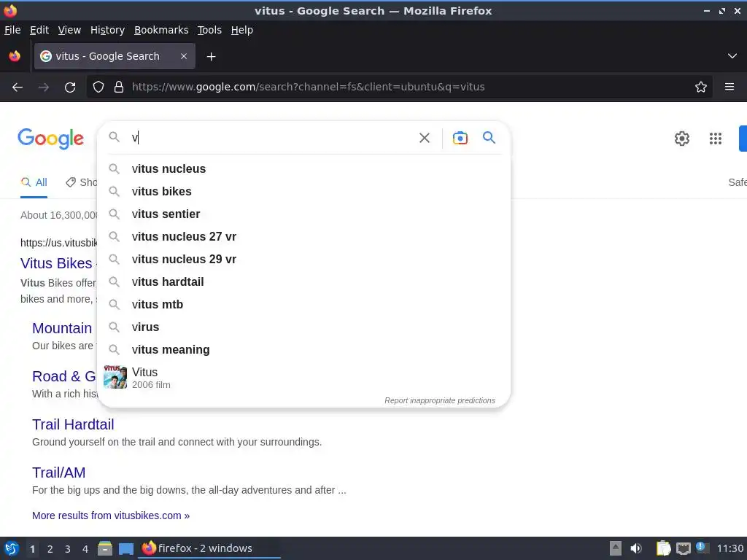Open Google quick settings gear
The height and width of the screenshot is (560, 747).
tap(682, 139)
